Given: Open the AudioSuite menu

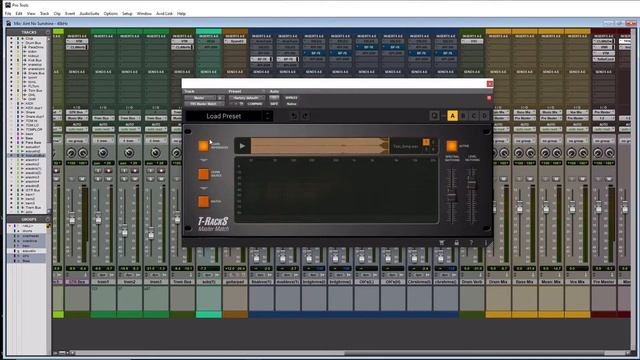Looking at the screenshot, I should 89,13.
